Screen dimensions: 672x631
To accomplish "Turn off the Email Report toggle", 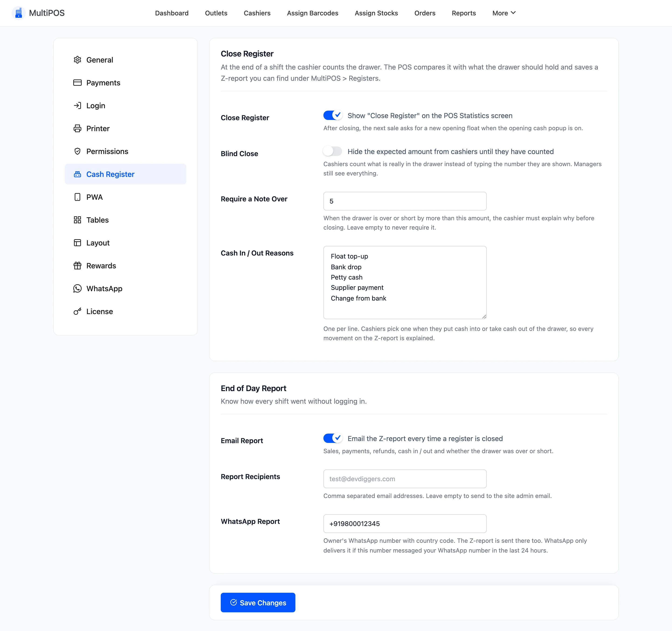I will pos(333,438).
